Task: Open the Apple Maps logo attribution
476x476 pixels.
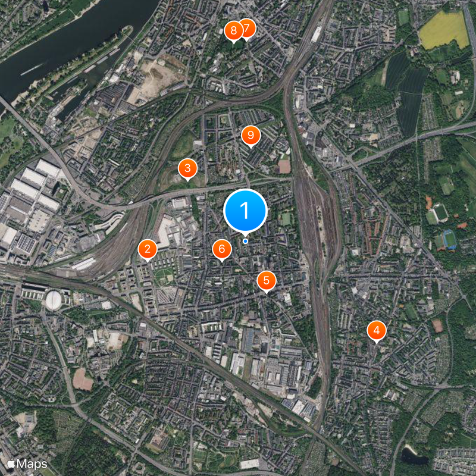Action: [x=27, y=464]
